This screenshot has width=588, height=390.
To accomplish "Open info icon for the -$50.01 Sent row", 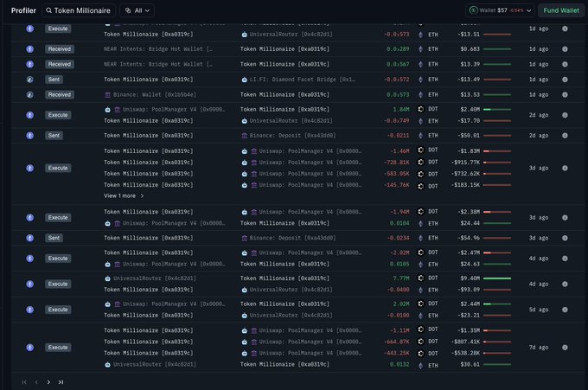I will click(x=565, y=136).
